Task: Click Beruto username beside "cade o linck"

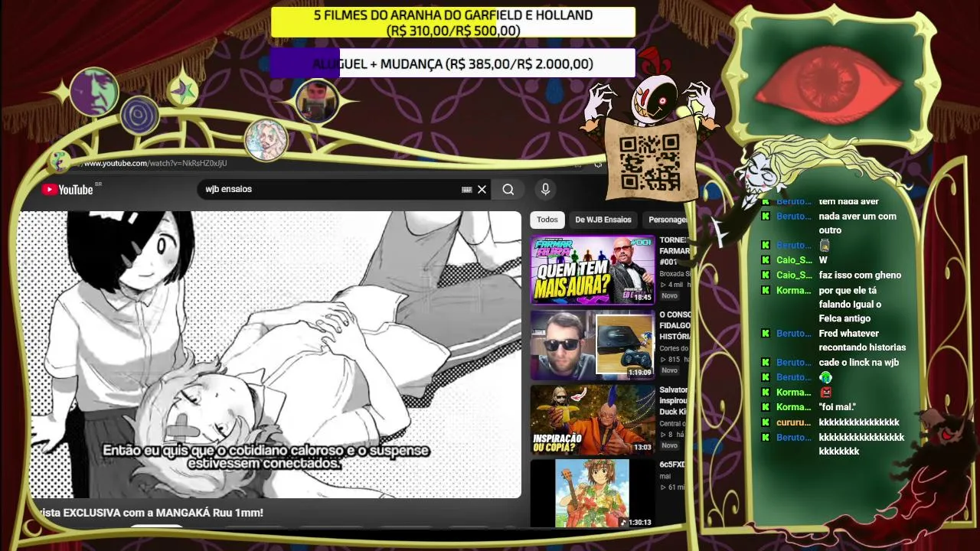Action: click(x=794, y=363)
